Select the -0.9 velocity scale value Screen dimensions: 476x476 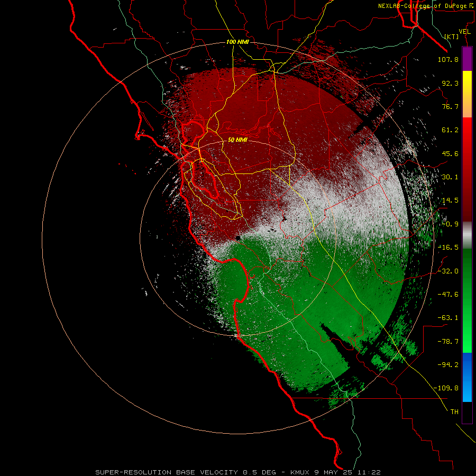pyautogui.click(x=450, y=224)
